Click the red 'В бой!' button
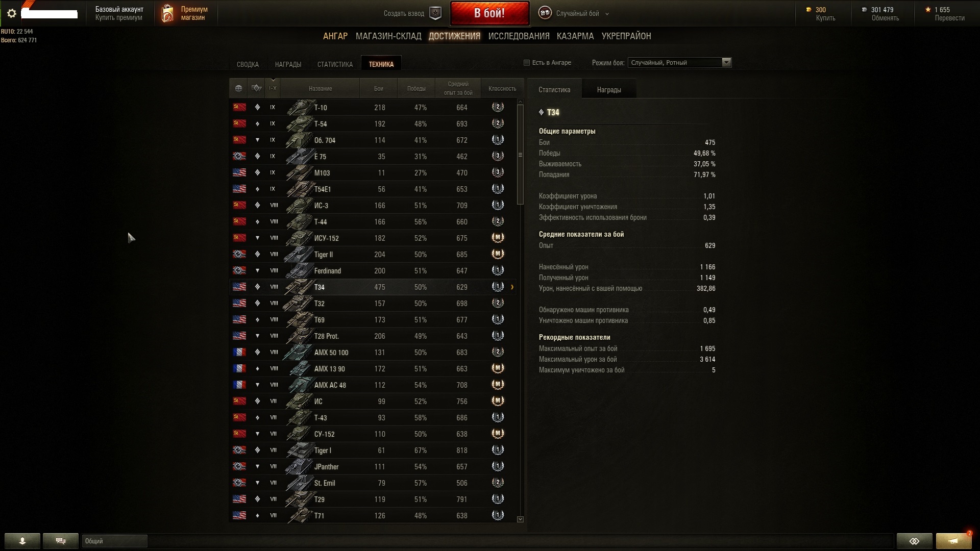The image size is (980, 551). coord(489,13)
